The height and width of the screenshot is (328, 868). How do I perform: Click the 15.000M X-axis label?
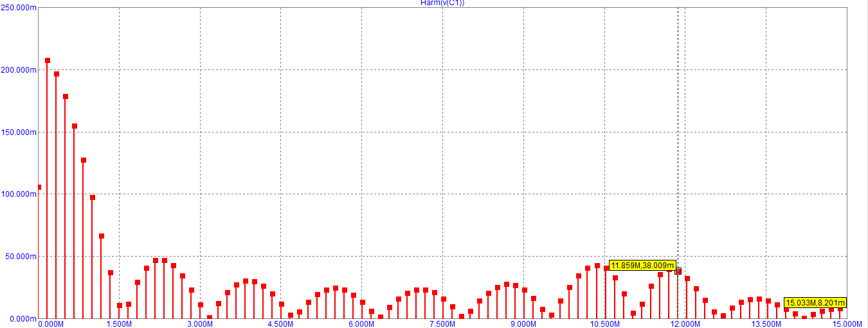(x=846, y=323)
